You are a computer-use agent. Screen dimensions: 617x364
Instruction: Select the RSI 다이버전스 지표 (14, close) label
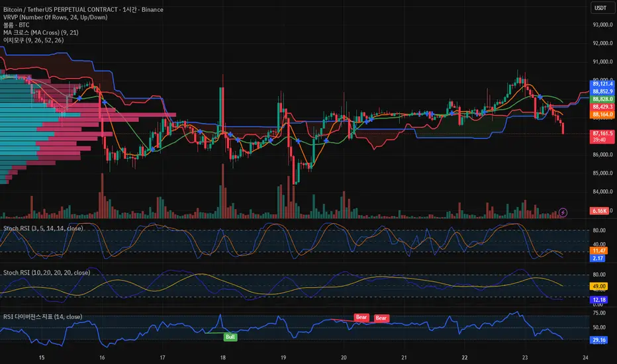coord(42,317)
